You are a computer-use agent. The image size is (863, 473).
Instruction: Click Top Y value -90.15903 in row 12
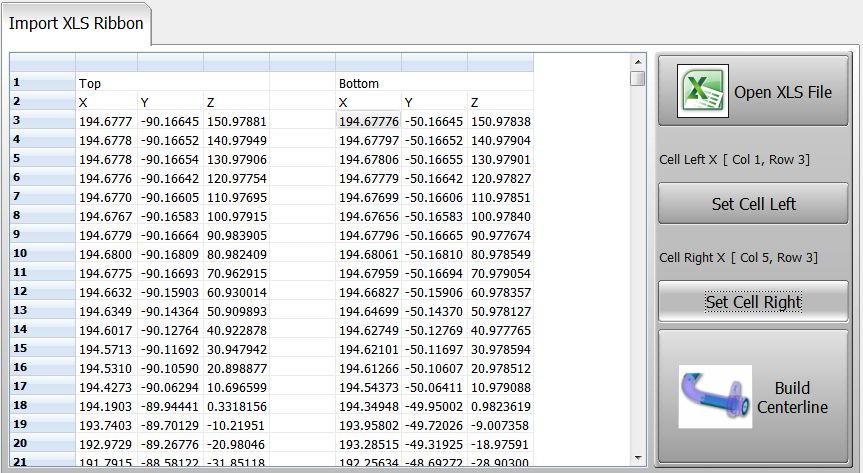click(169, 292)
